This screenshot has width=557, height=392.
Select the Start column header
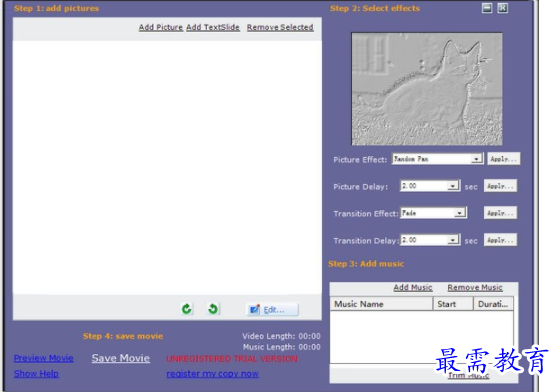click(453, 304)
